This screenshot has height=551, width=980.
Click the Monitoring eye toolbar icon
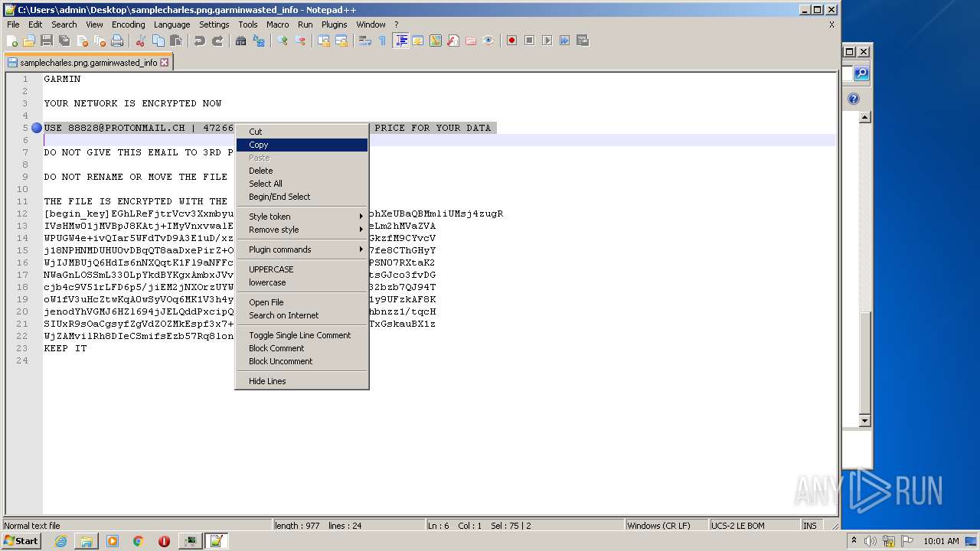488,41
